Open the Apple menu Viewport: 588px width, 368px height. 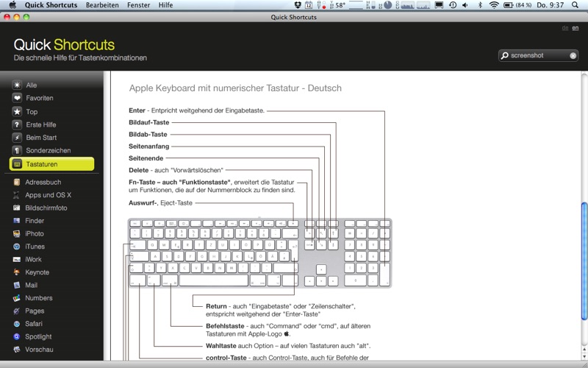tap(12, 5)
